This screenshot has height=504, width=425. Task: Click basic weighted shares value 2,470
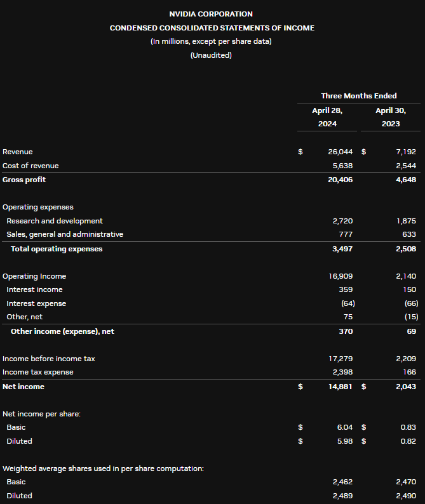tap(406, 482)
